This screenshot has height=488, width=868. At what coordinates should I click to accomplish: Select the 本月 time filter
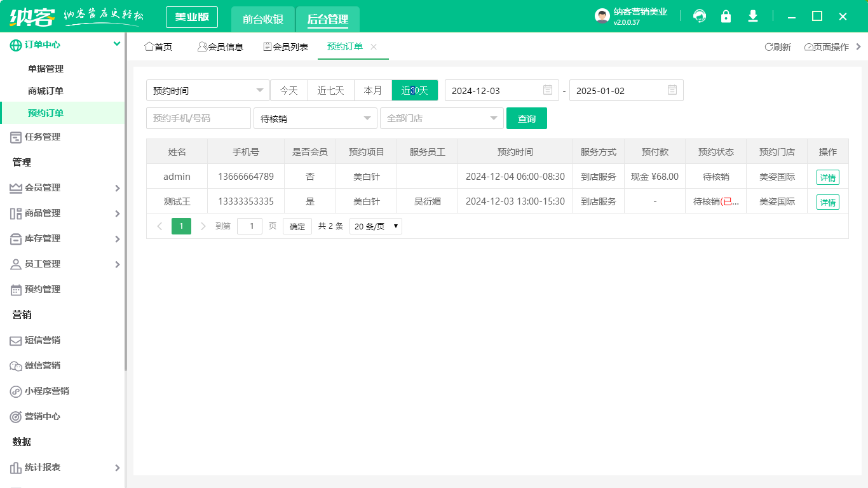373,90
